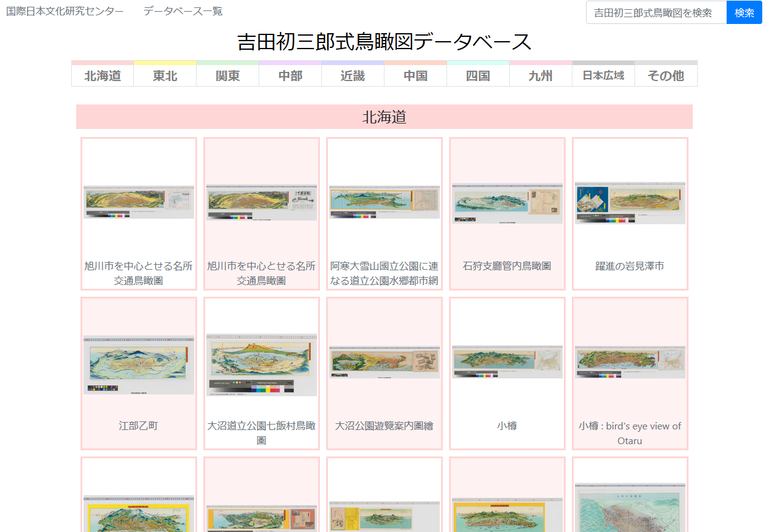Focus the 吉田初三郎式鳥瞰図を検索 search field
The height and width of the screenshot is (532, 769).
[x=655, y=12]
